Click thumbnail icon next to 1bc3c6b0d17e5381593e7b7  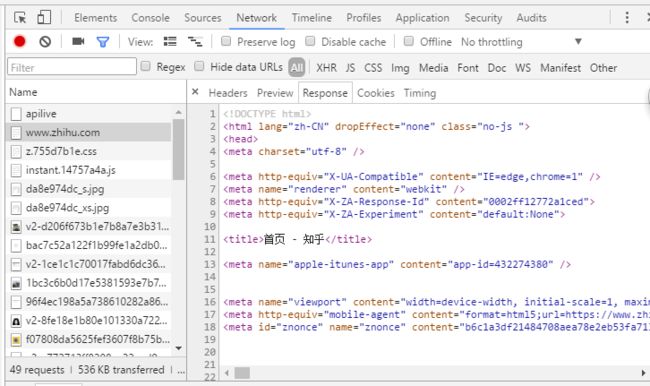pos(16,283)
